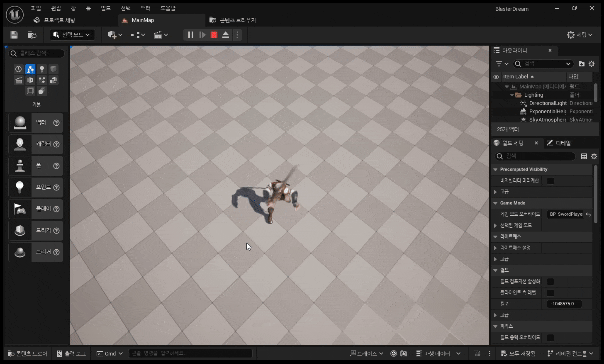Click the Place Actors class search field
Image resolution: width=604 pixels, height=364 pixels.
pos(36,53)
